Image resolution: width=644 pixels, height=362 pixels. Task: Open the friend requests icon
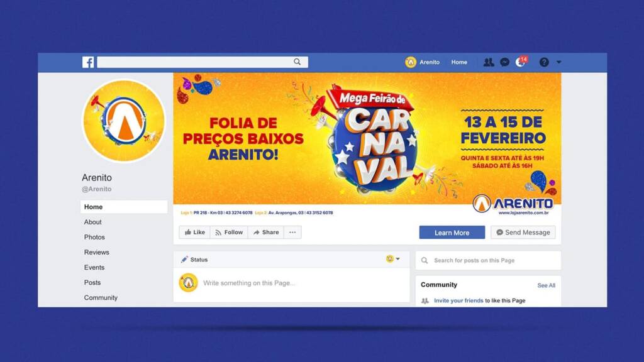488,62
